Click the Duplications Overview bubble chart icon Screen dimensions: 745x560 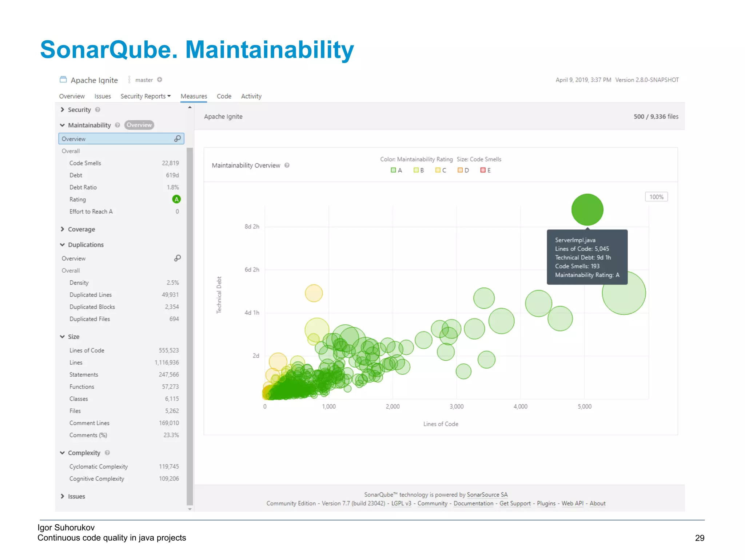[x=177, y=258]
